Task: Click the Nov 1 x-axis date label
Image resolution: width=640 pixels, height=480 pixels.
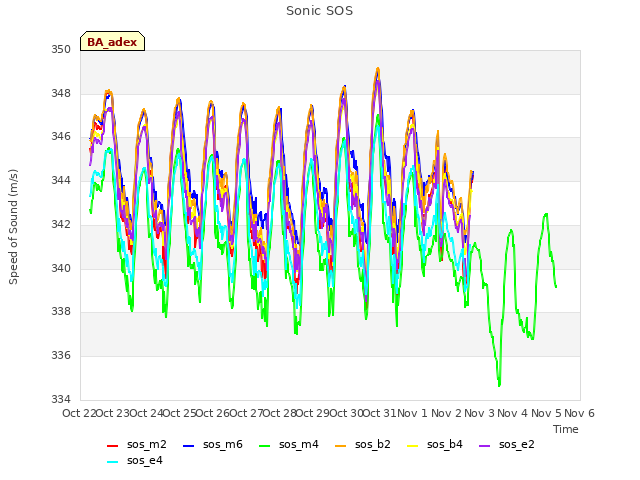Action: (x=412, y=413)
